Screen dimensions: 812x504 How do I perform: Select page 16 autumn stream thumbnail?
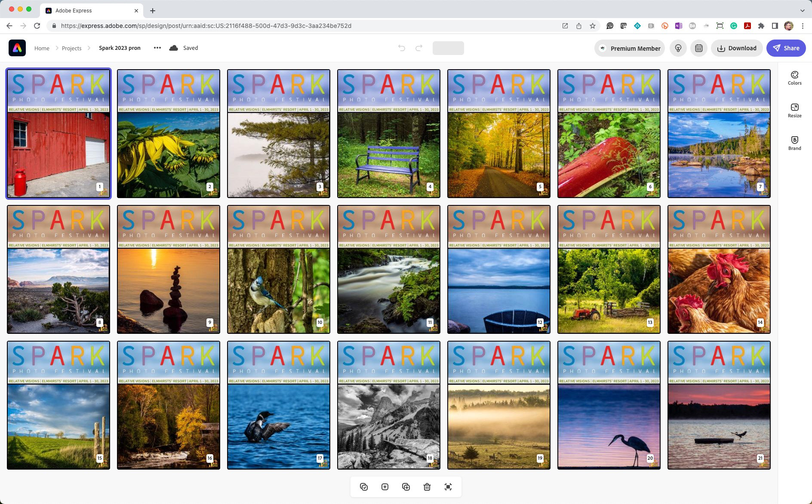(169, 405)
